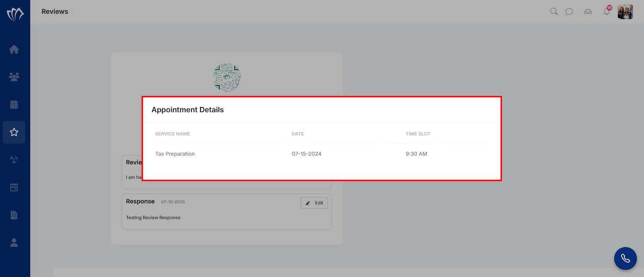The image size is (644, 277).
Task: Click the '07-15-2024' date cell
Action: 307,154
